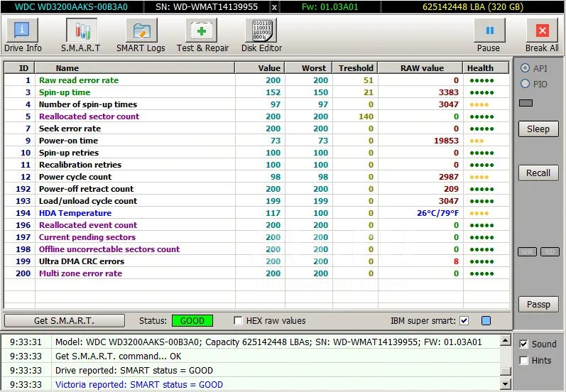The width and height of the screenshot is (566, 392).
Task: Select Load/unload cycle count row
Action: tap(256, 201)
